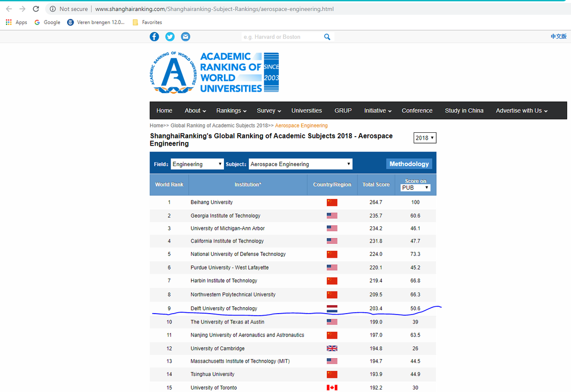This screenshot has width=571, height=392.
Task: Expand the Survey menu
Action: coord(269,111)
